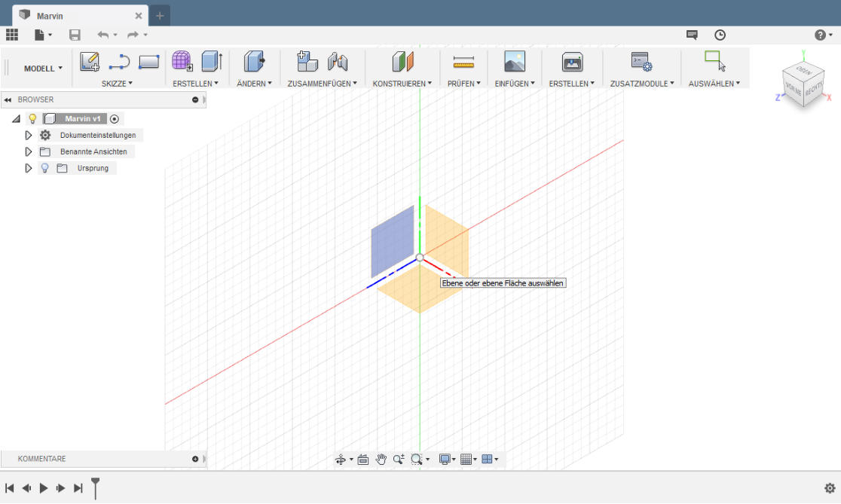Open the job status clock icon

[720, 35]
